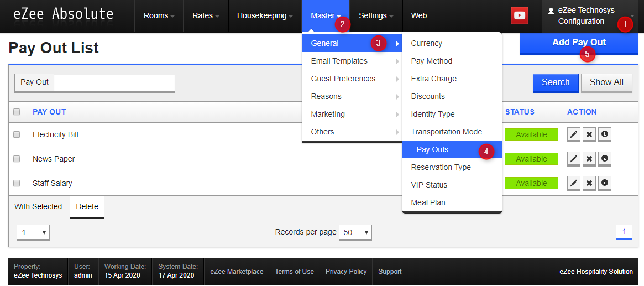Open the YouTube video icon

520,15
